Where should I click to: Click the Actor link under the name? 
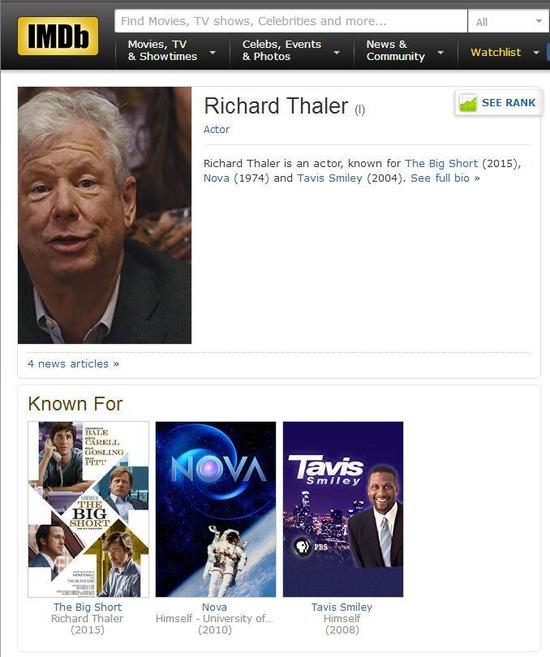[x=216, y=129]
